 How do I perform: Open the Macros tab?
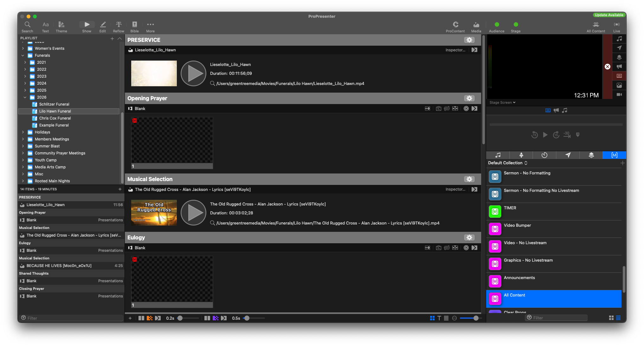tap(614, 155)
